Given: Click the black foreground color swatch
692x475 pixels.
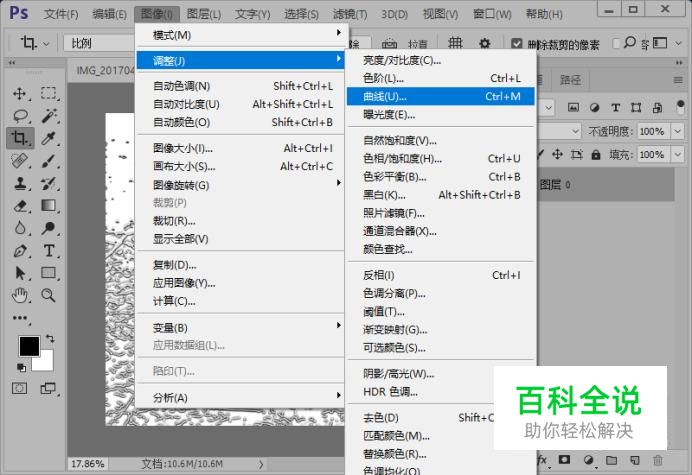Looking at the screenshot, I should [x=29, y=345].
